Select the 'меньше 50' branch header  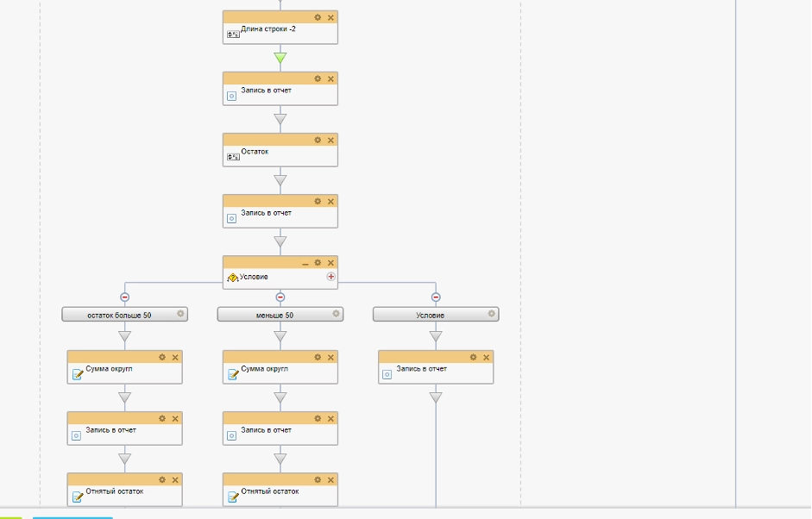274,315
